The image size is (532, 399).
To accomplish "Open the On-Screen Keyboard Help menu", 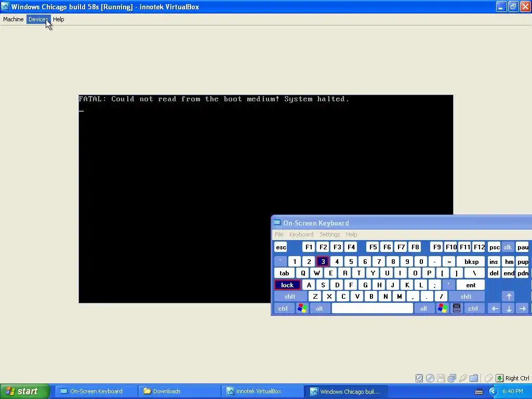I will pyautogui.click(x=352, y=234).
